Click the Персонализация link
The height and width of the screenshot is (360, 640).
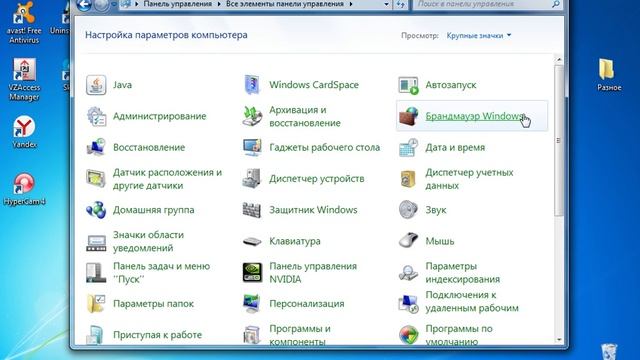point(307,304)
